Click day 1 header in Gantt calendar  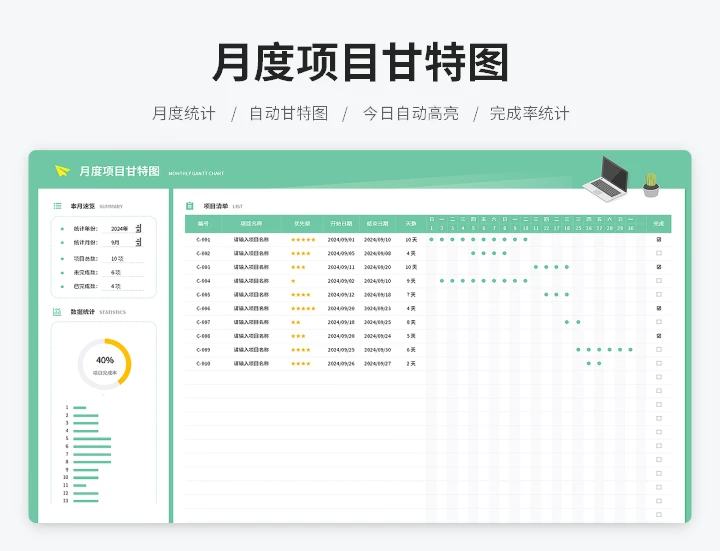[x=431, y=228]
